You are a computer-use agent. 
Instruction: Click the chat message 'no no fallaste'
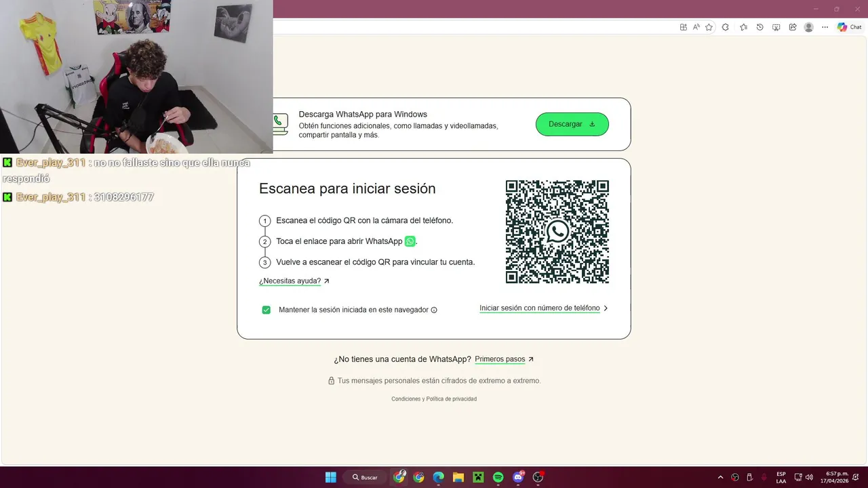pyautogui.click(x=126, y=171)
